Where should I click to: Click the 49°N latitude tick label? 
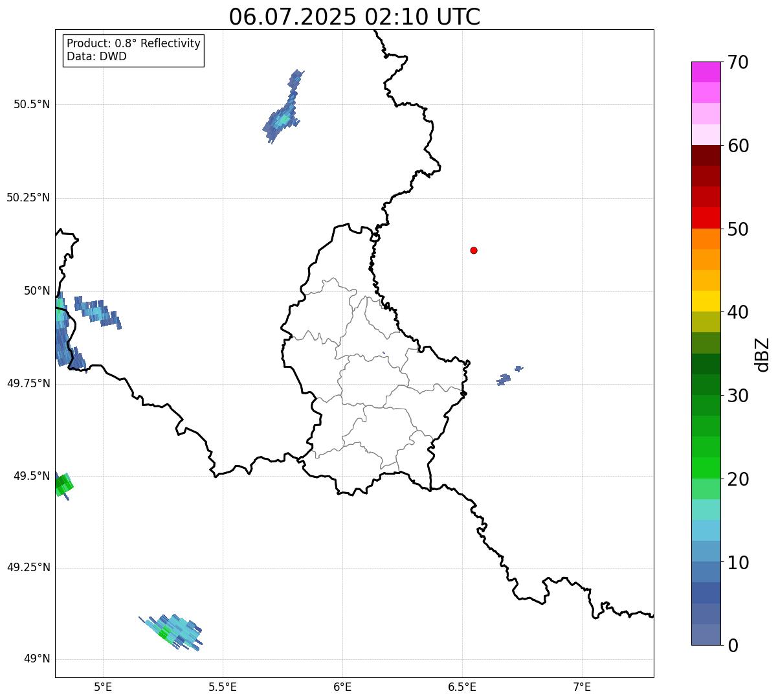[x=37, y=659]
